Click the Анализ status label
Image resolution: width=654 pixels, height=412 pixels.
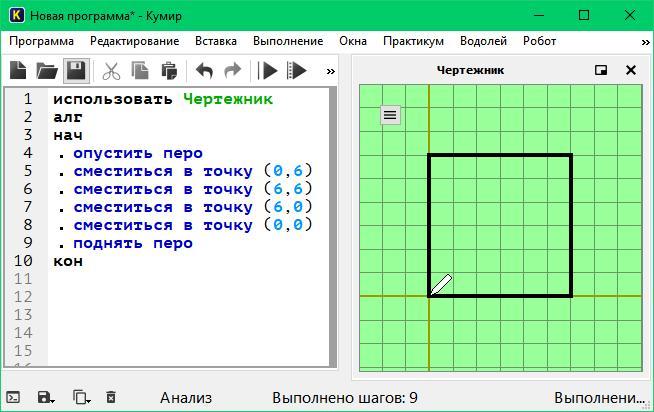186,398
